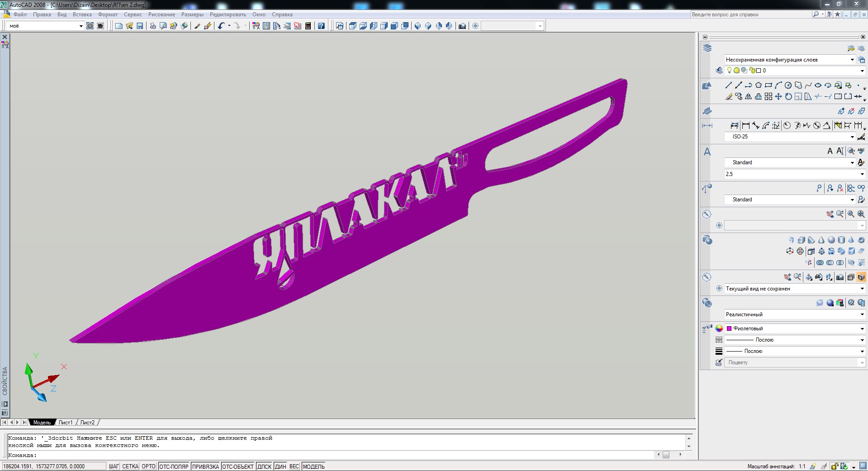Click the Extrude tool icon
Screen dimensions: 868x471
[x=811, y=251]
